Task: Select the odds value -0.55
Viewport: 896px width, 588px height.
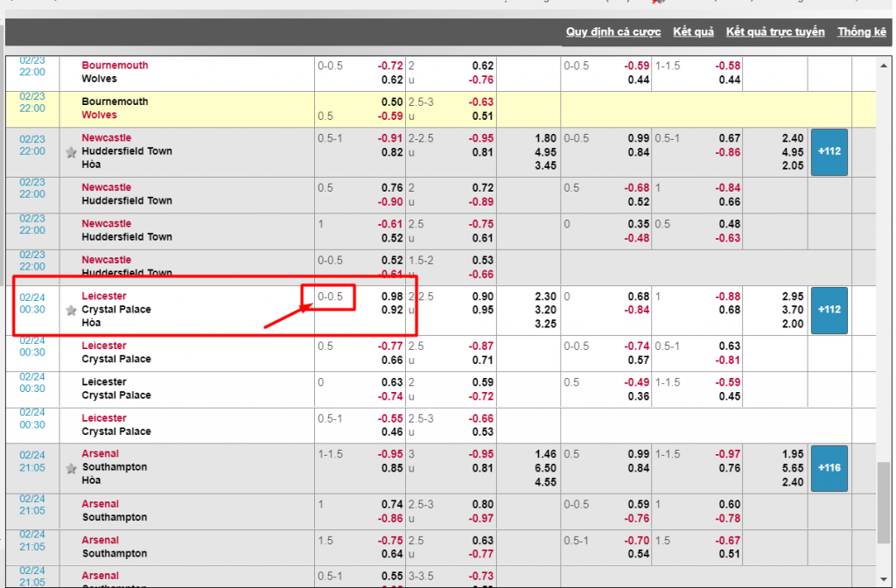Action: coord(390,419)
